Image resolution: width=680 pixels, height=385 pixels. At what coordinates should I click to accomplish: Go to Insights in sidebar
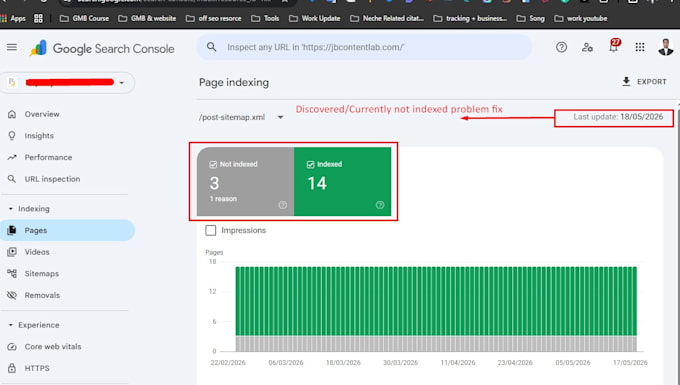(39, 136)
